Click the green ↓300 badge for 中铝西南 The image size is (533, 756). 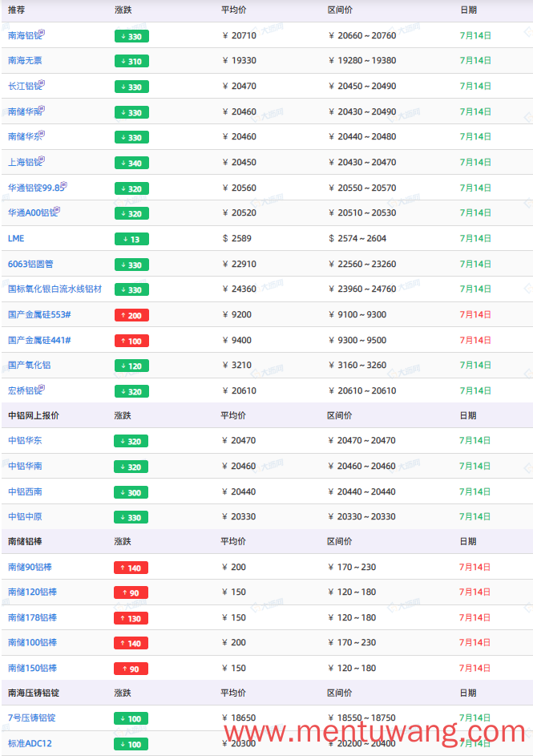pyautogui.click(x=131, y=492)
